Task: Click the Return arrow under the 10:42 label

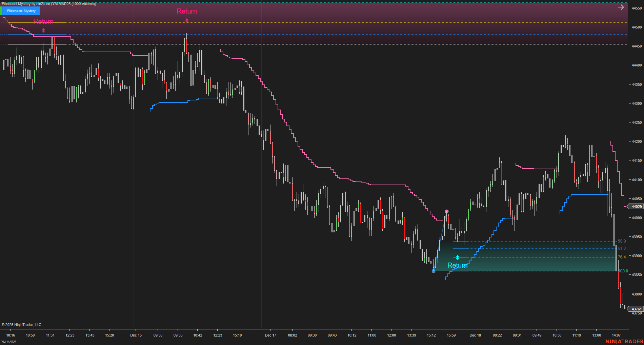Action: [187, 20]
